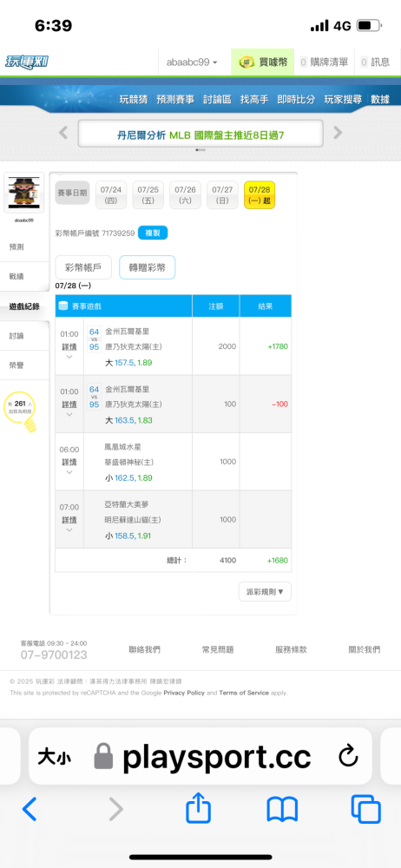Expand 派彩規則 dropdown
This screenshot has height=868, width=401.
tap(265, 591)
